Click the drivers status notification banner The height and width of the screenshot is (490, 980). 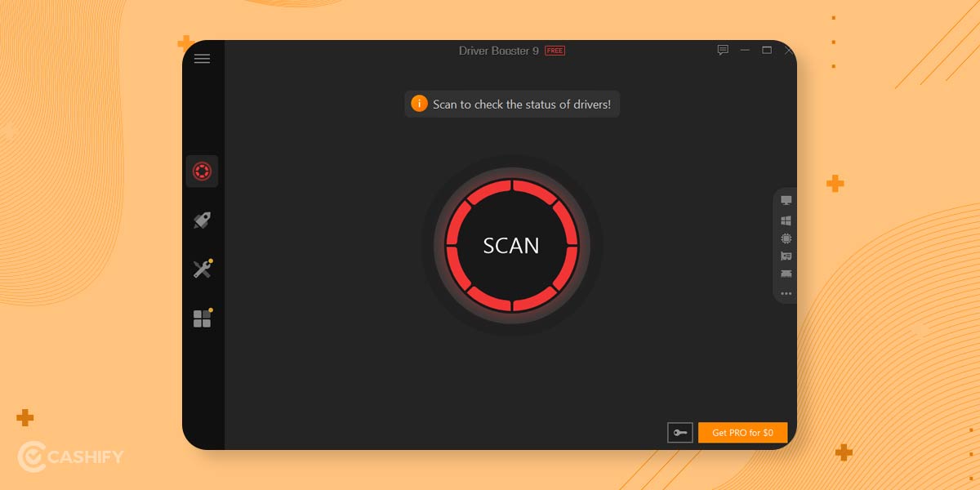tap(512, 104)
